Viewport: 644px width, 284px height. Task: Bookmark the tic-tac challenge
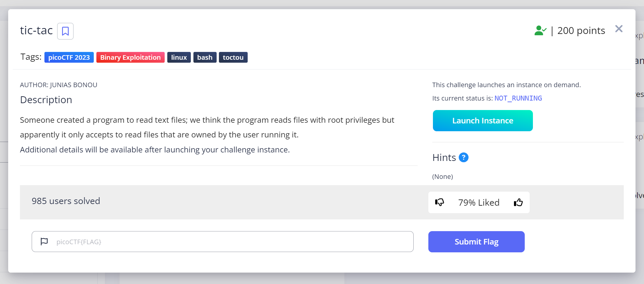click(65, 31)
